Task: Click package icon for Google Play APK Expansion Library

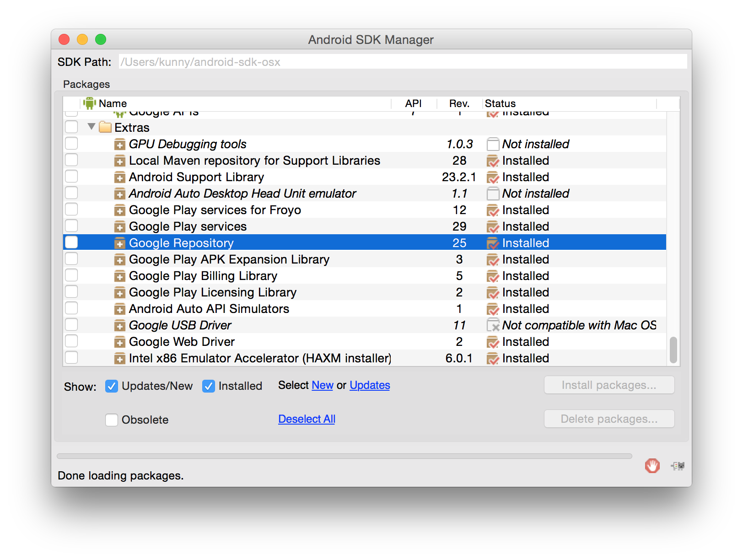Action: (119, 260)
